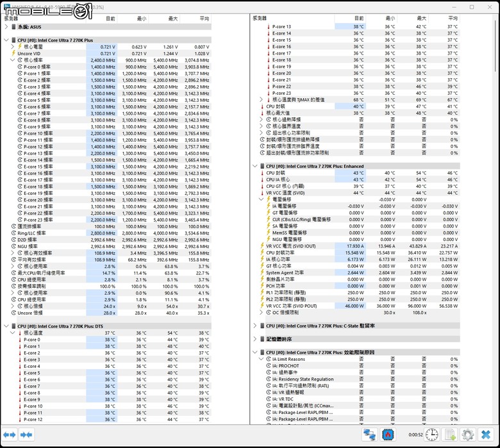Image resolution: width=500 pixels, height=448 pixels.
Task: Click the expand-columns double arrow icon
Action: click(x=9, y=435)
